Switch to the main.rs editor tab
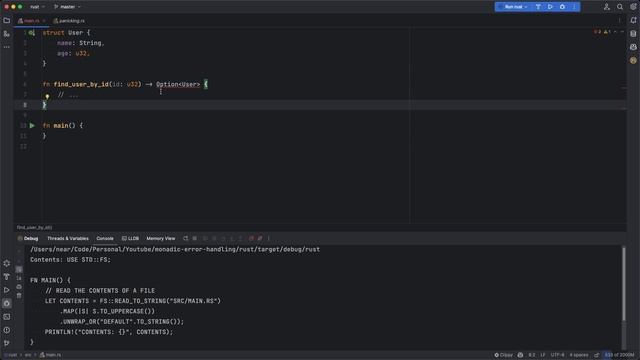640x360 pixels. (x=31, y=21)
